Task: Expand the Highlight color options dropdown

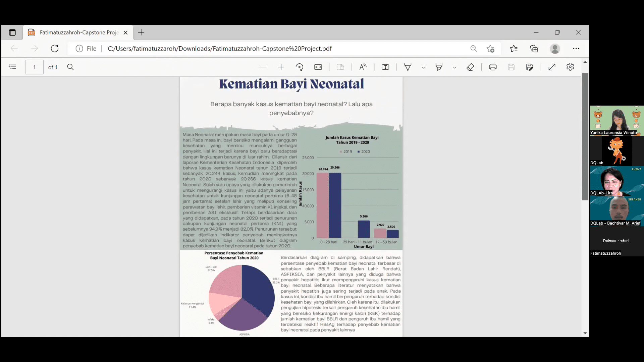Action: coord(454,67)
